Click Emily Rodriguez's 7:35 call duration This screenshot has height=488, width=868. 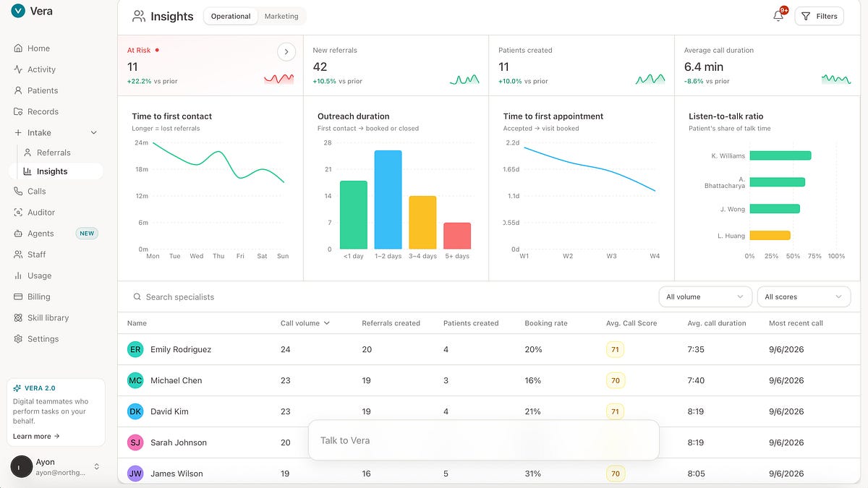(696, 349)
